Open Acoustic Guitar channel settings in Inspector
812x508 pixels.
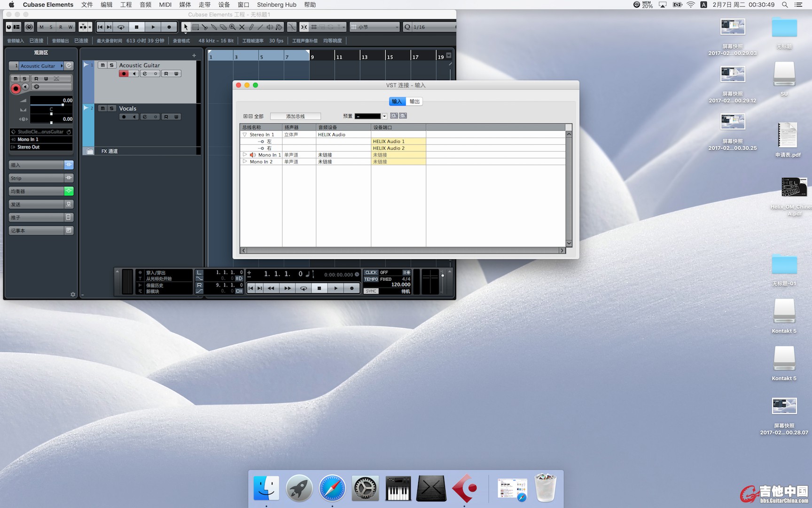click(69, 66)
